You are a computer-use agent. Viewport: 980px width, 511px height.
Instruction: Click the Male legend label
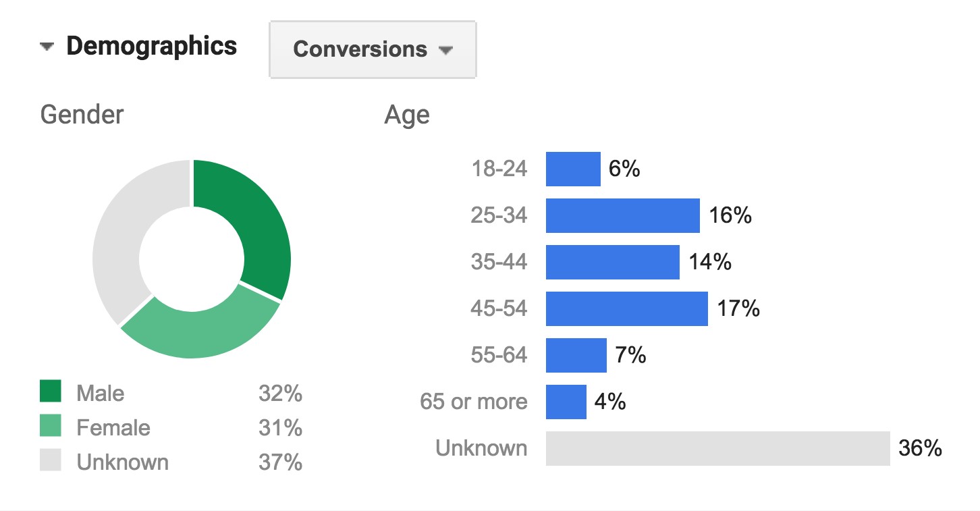click(x=101, y=393)
